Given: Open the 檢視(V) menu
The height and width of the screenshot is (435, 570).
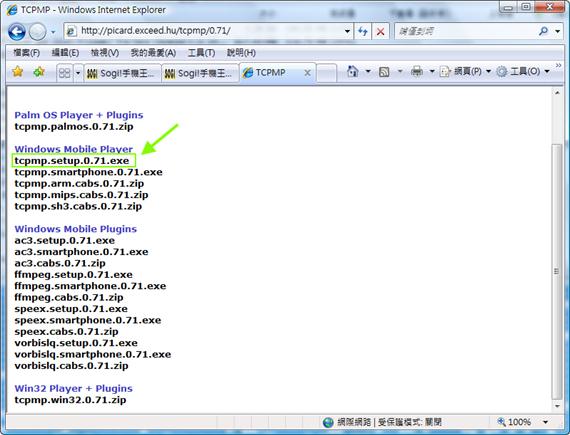Looking at the screenshot, I should click(x=105, y=53).
